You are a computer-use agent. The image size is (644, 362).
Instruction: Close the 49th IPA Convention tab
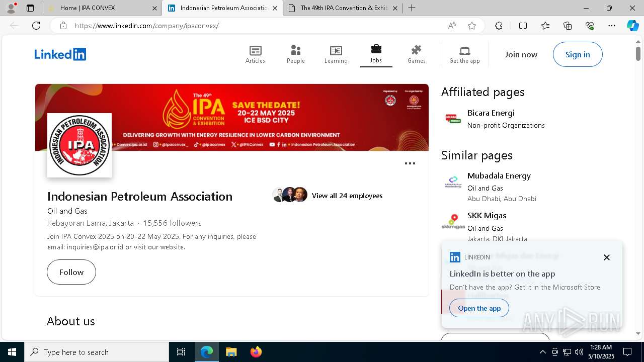[x=395, y=8]
